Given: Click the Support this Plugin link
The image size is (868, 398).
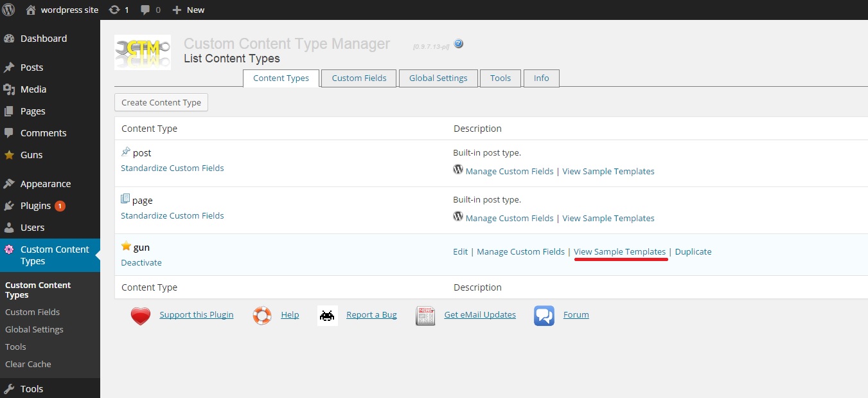Looking at the screenshot, I should 197,315.
